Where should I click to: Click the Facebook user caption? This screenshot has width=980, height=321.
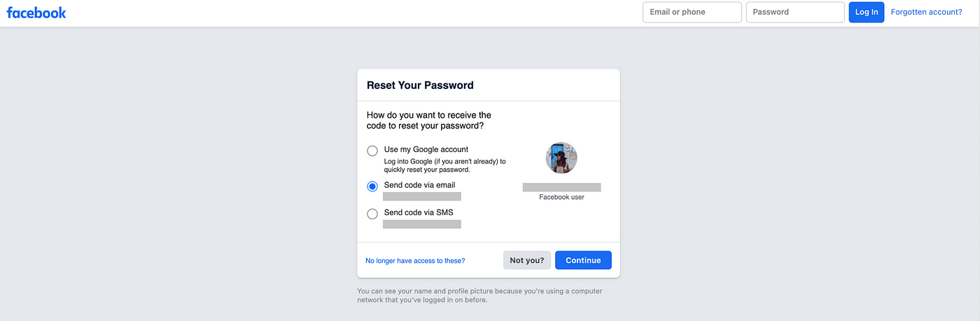pos(561,197)
